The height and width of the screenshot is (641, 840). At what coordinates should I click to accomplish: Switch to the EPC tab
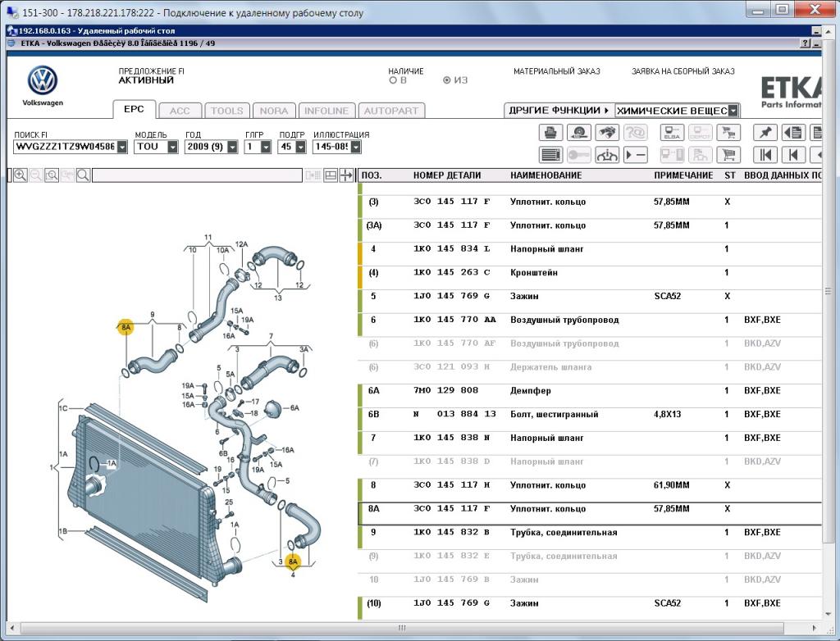tap(134, 109)
